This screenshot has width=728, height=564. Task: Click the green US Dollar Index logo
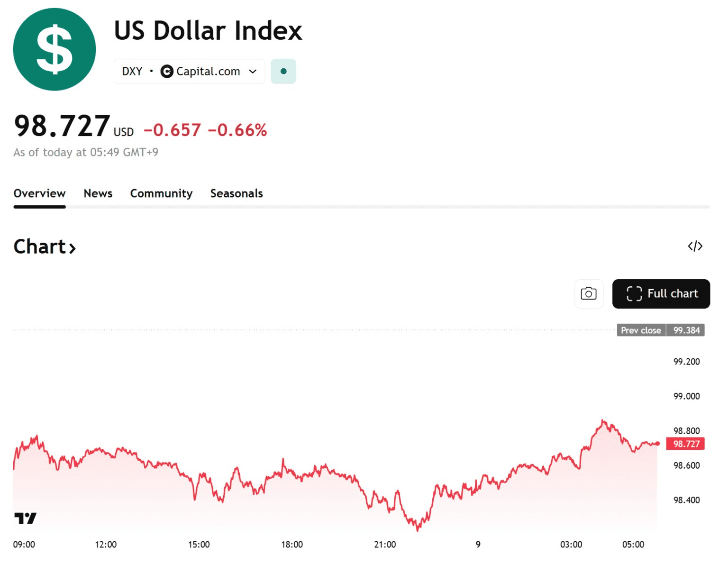(x=55, y=49)
